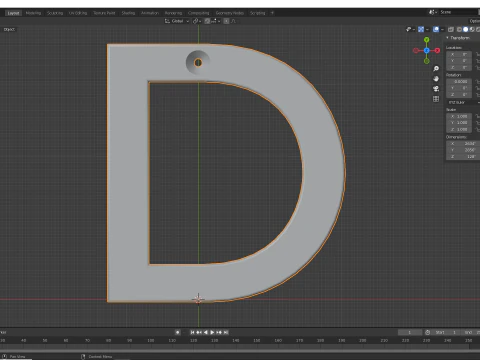Jump to the first frame
Image resolution: width=480 pixels, height=360 pixels.
(192, 332)
